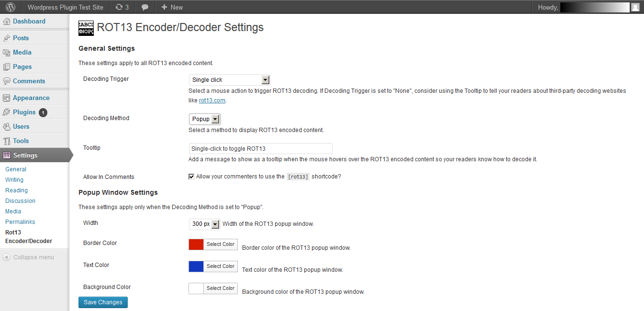The height and width of the screenshot is (311, 644).
Task: Click the white Background Color swatch
Action: pyautogui.click(x=196, y=288)
